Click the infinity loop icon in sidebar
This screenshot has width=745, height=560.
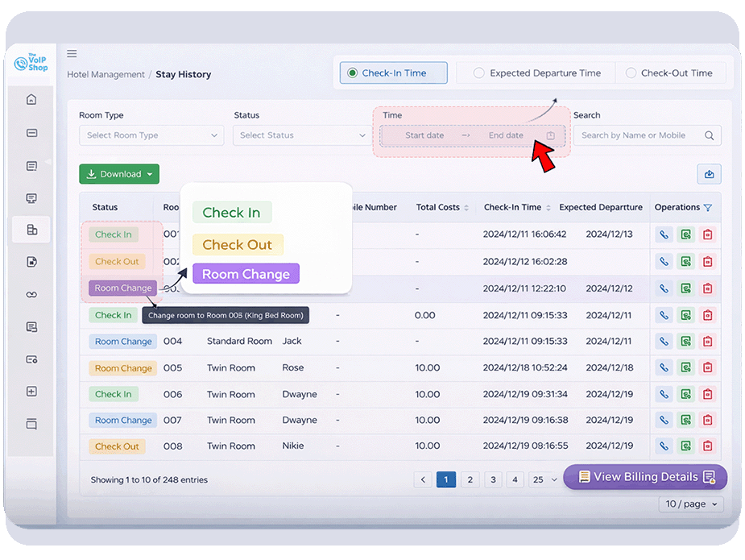point(31,295)
